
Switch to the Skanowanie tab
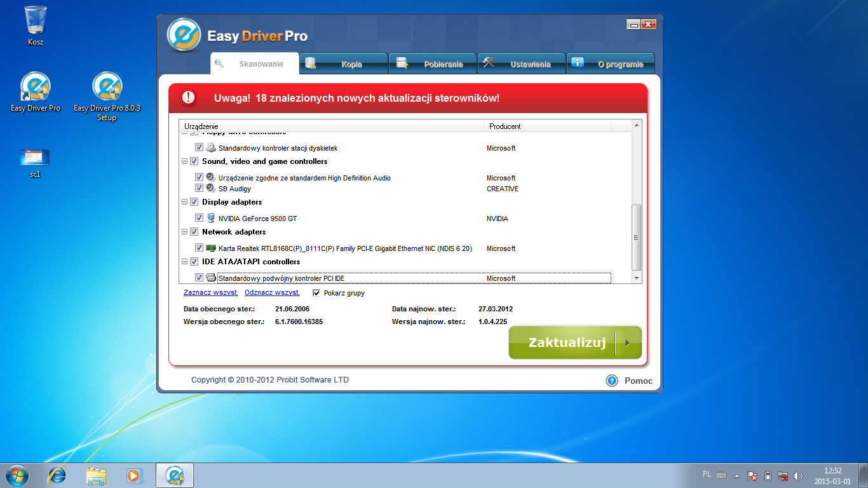coord(255,64)
